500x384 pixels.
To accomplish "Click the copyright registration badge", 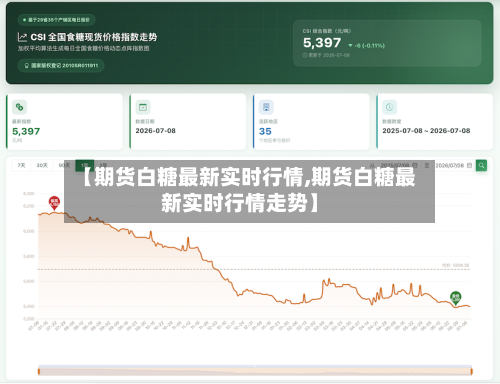I will tap(61, 65).
